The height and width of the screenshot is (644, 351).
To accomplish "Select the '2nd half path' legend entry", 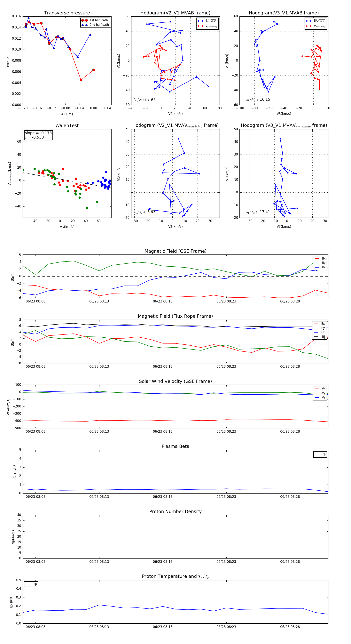I will point(95,25).
